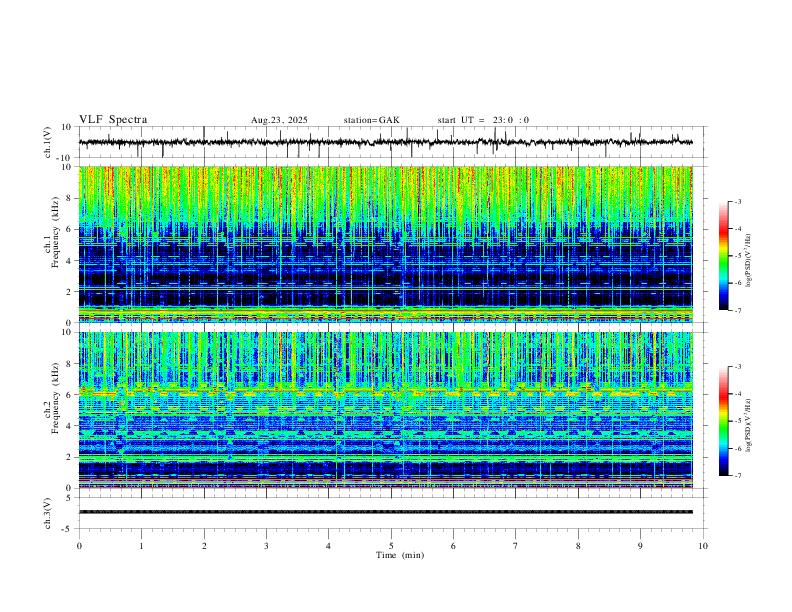Click the '9' tick on the time axis

pos(640,546)
